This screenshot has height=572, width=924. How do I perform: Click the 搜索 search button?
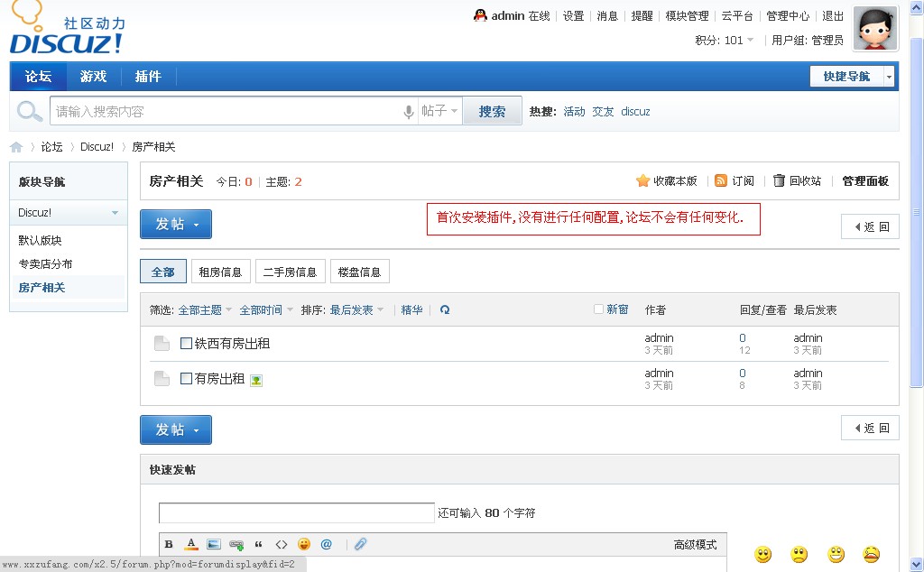[492, 111]
